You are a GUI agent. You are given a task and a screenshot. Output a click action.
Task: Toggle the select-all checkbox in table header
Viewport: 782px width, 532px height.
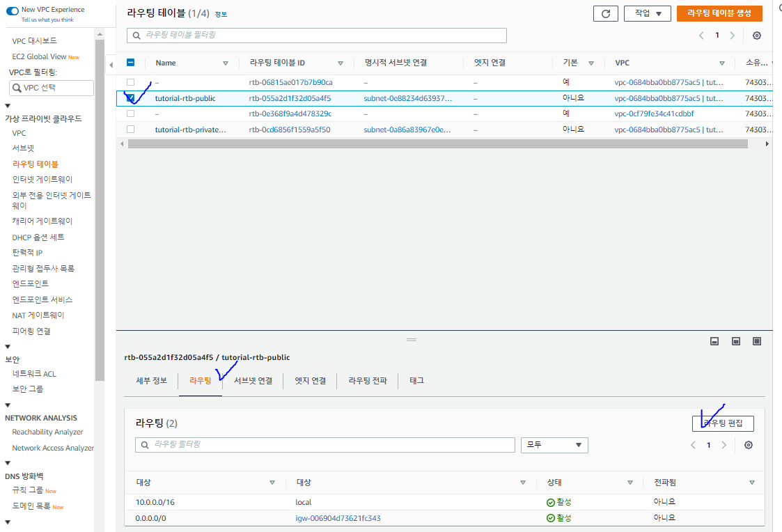pyautogui.click(x=131, y=63)
